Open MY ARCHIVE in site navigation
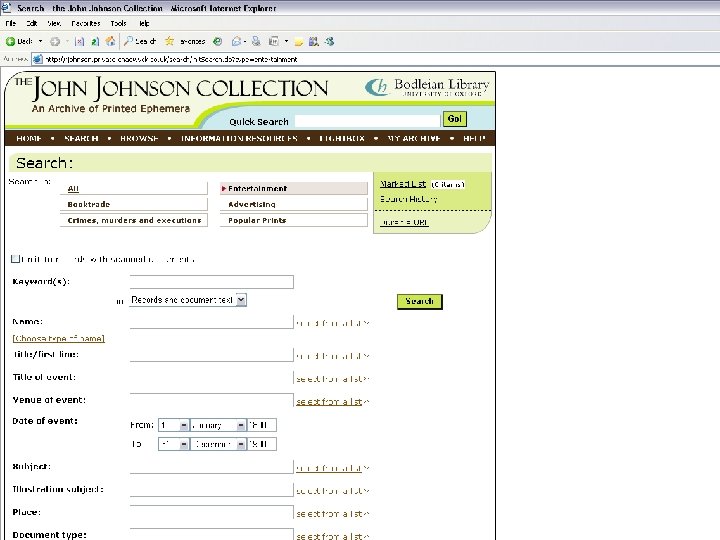Screen dimensions: 720x540 (414, 138)
